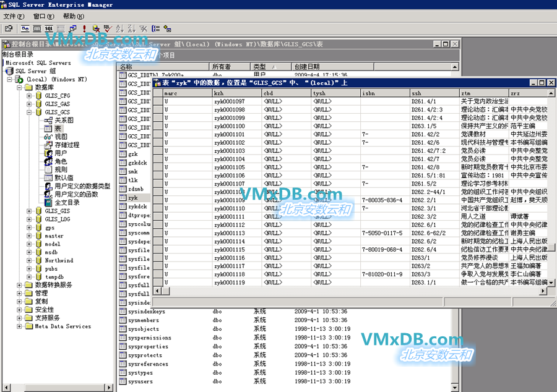Open the Change Query Type toolbar icon
557x392 pixels.
click(73, 28)
